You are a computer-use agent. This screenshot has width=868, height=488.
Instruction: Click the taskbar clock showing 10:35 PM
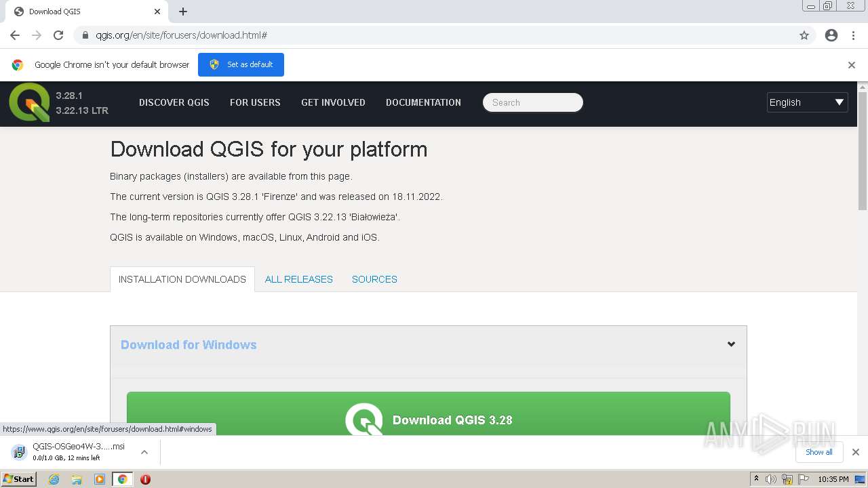tap(833, 479)
